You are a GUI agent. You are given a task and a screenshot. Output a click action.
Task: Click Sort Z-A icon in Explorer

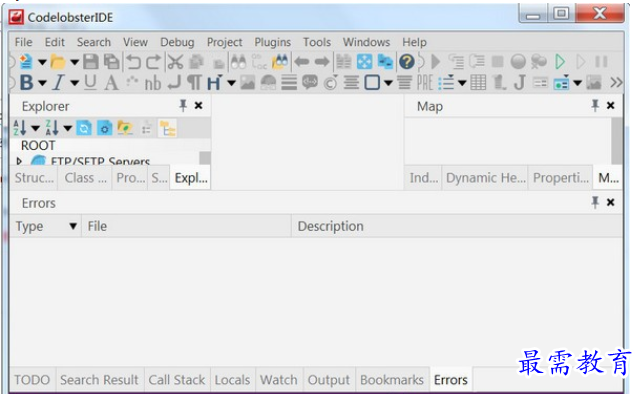(52, 128)
